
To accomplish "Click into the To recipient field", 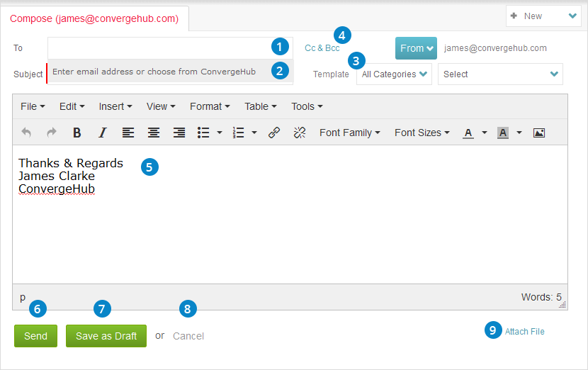I will pos(170,47).
